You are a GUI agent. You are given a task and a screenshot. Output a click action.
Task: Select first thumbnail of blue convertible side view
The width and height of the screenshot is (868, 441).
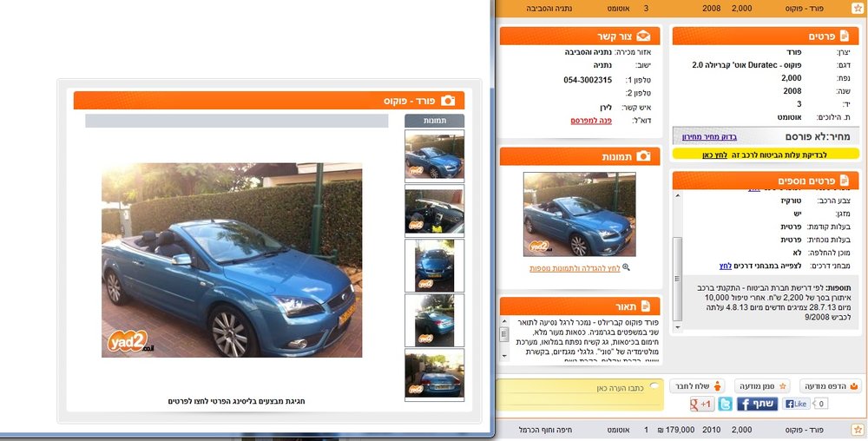tap(435, 156)
